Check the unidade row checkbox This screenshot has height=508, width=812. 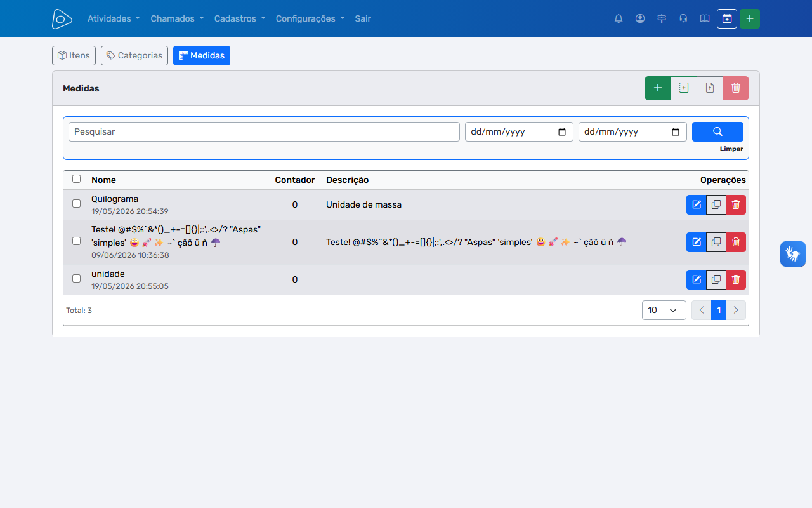[77, 279]
